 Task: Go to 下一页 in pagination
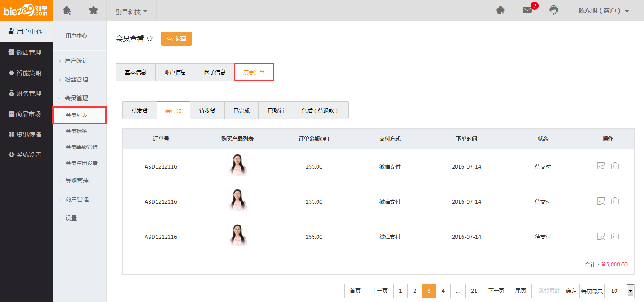[x=496, y=291]
